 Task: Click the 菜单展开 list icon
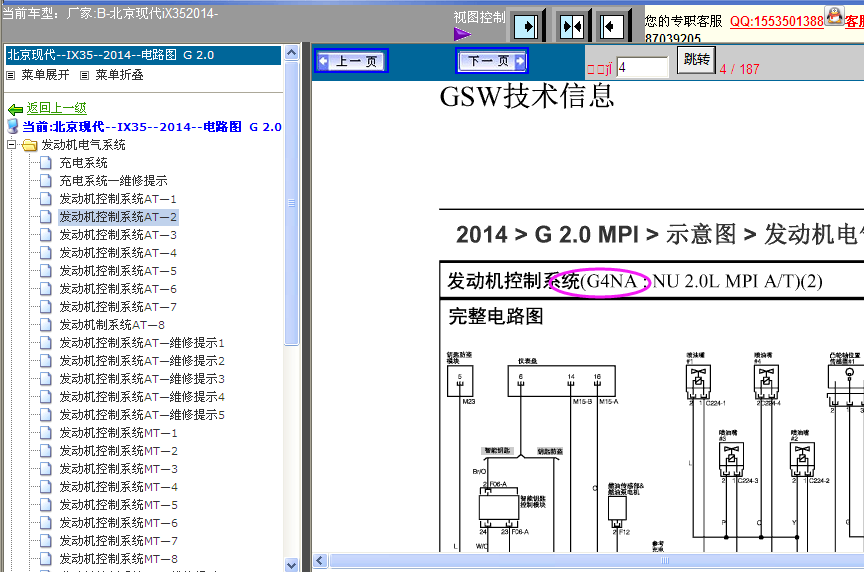10,75
